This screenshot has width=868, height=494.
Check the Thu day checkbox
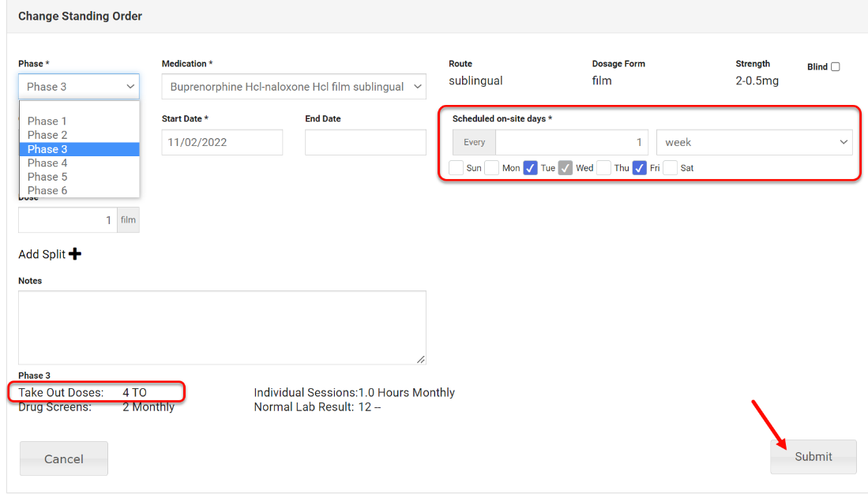click(x=604, y=168)
